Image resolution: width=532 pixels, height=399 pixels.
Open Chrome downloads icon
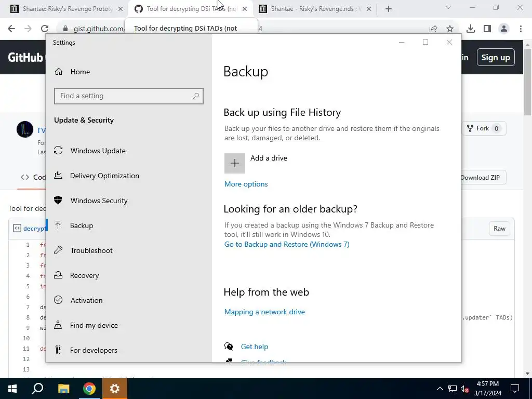click(471, 29)
